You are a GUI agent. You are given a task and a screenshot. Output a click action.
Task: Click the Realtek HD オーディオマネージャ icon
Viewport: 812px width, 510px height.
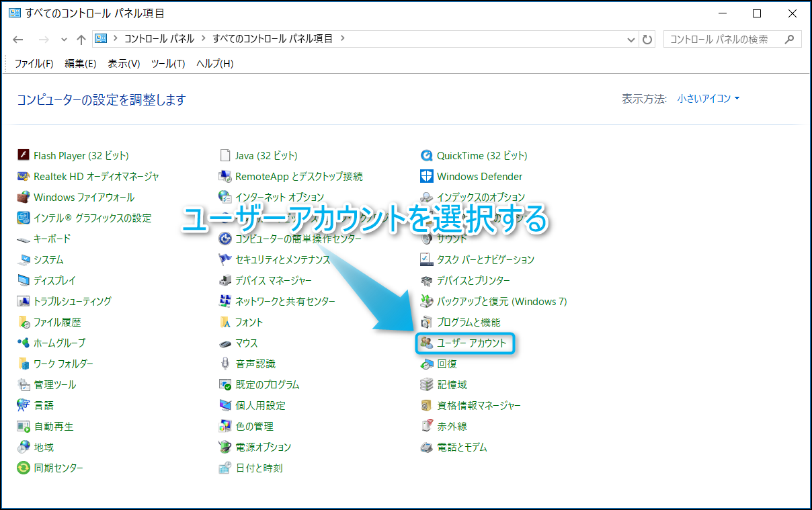coord(24,176)
